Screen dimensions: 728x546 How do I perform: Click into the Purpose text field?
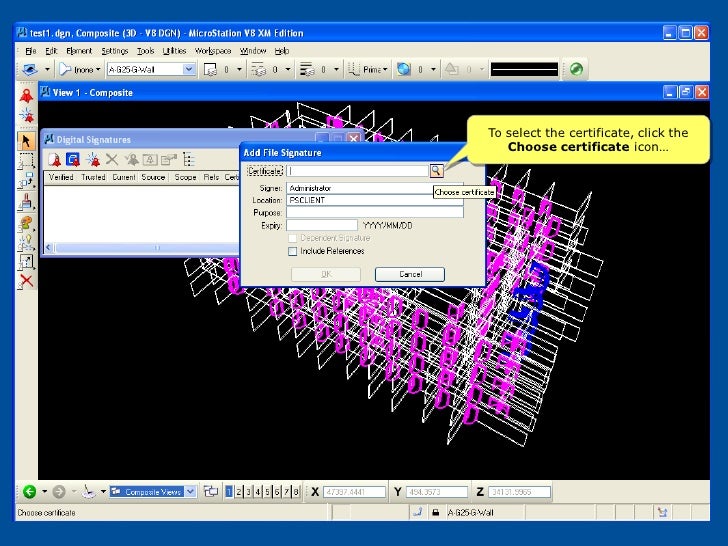[x=375, y=212]
